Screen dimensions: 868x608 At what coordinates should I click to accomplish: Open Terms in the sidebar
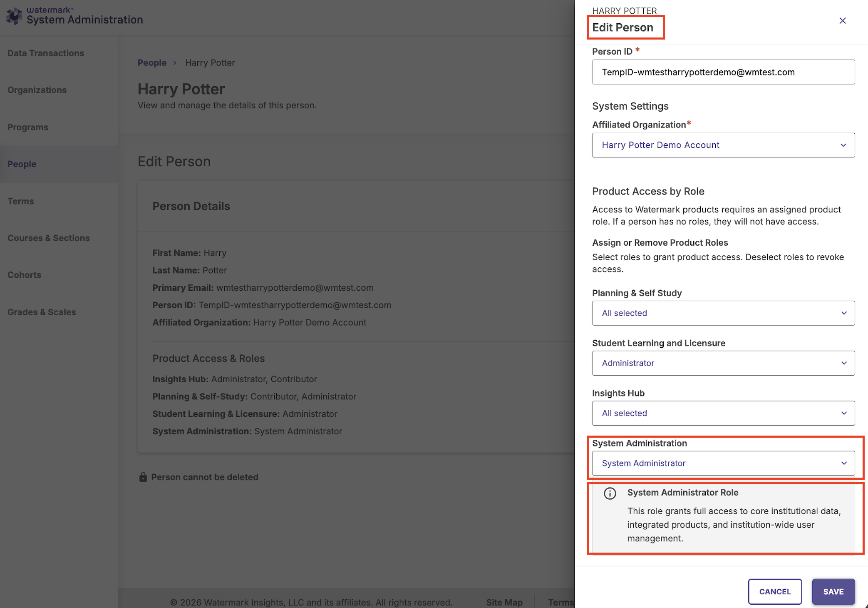pyautogui.click(x=21, y=201)
